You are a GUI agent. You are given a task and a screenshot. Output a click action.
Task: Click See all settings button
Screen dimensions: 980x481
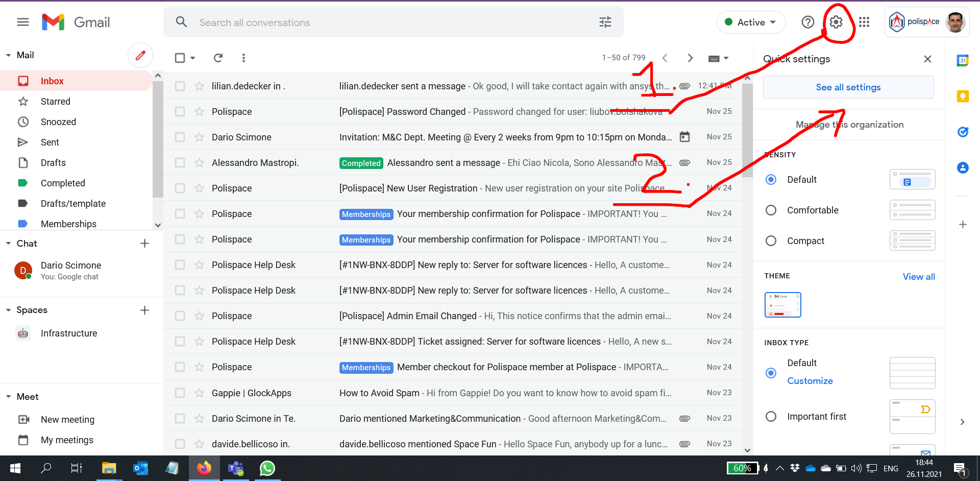coord(848,87)
